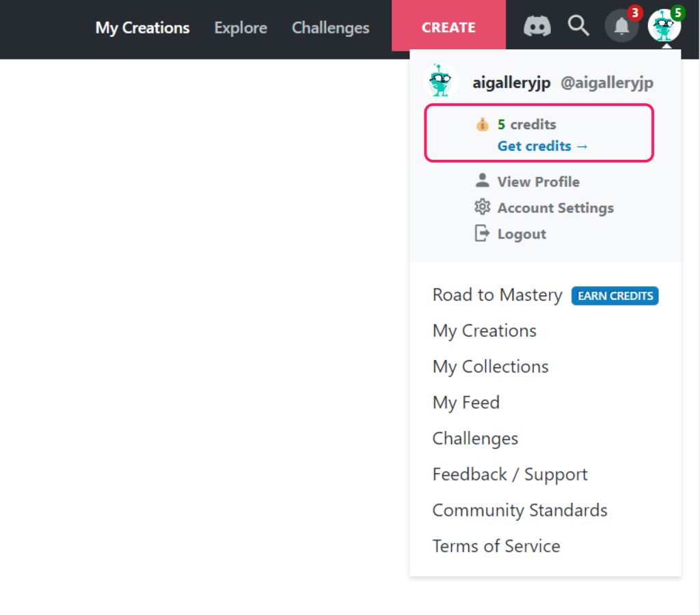Click the aigalleryjp display name
This screenshot has height=615, width=700.
(x=511, y=83)
